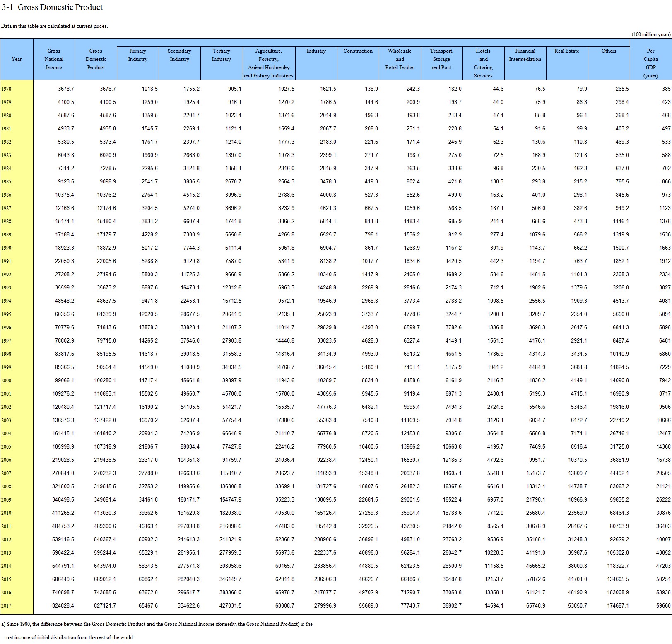
Task: Click the '(100 million yuan)' unit label
Action: click(x=651, y=34)
